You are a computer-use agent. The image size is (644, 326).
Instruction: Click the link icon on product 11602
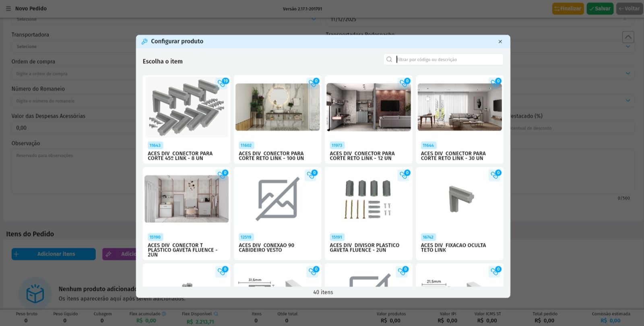313,83
